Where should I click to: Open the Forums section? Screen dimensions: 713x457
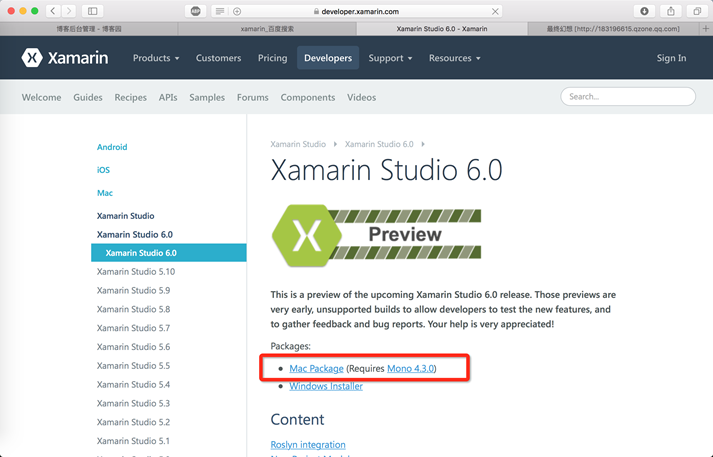pyautogui.click(x=252, y=97)
